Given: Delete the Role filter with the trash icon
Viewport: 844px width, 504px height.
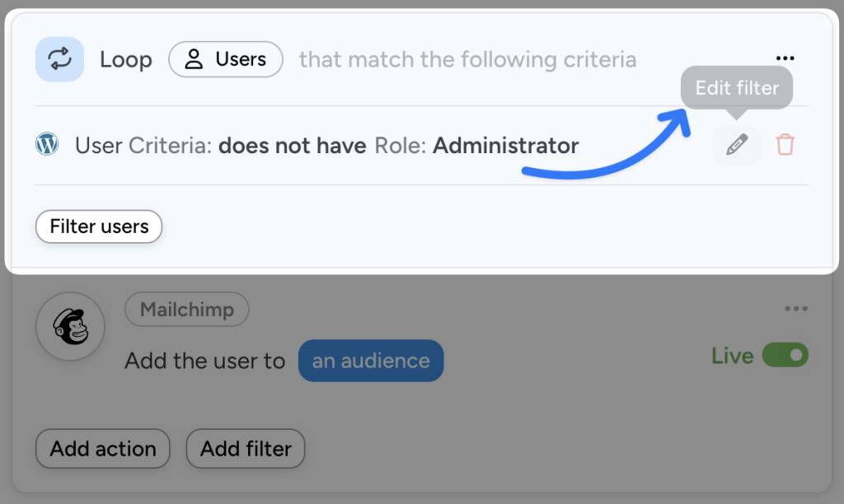Looking at the screenshot, I should tap(785, 145).
